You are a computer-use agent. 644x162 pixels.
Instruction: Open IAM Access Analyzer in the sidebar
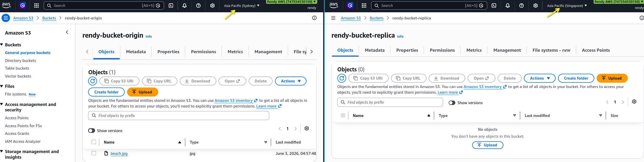pos(23,142)
